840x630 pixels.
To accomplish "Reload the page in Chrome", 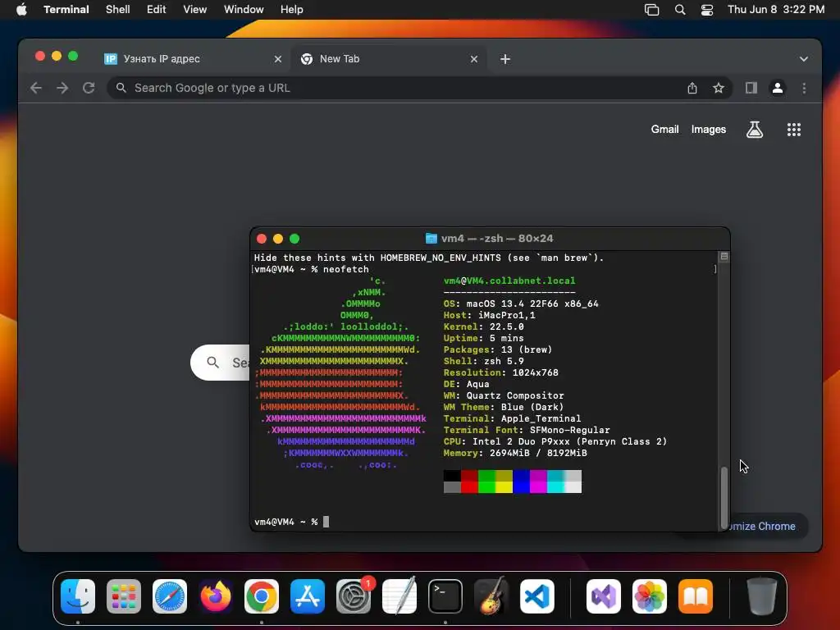I will pos(89,88).
